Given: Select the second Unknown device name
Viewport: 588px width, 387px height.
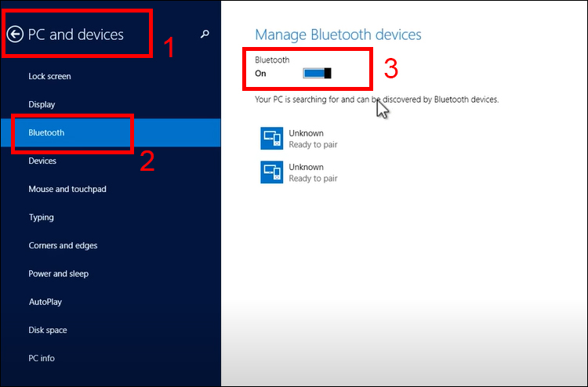Looking at the screenshot, I should click(306, 167).
